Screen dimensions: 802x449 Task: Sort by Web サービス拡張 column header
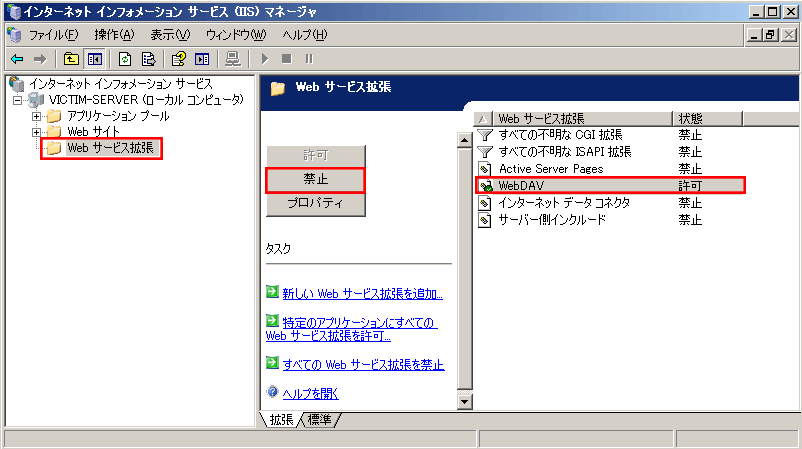point(582,119)
